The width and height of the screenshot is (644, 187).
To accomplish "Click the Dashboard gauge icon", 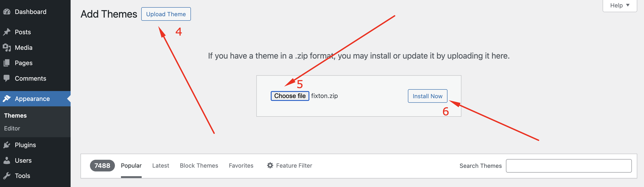I will (x=7, y=12).
